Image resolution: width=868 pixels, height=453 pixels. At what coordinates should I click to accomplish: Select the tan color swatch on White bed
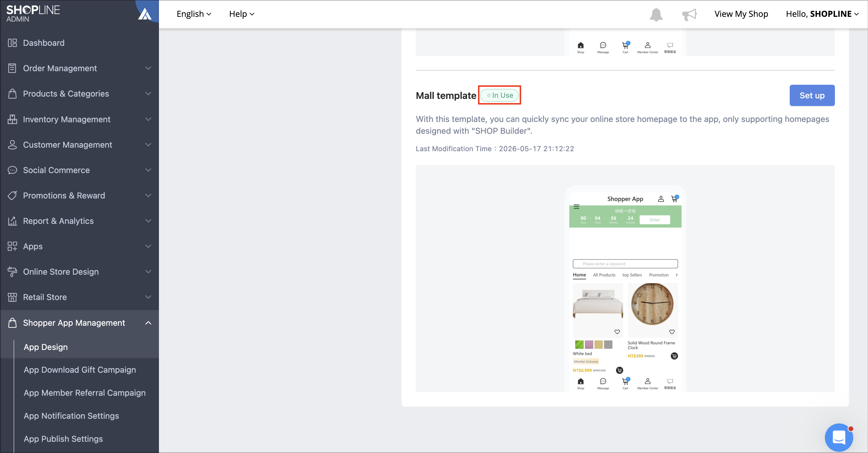click(598, 345)
